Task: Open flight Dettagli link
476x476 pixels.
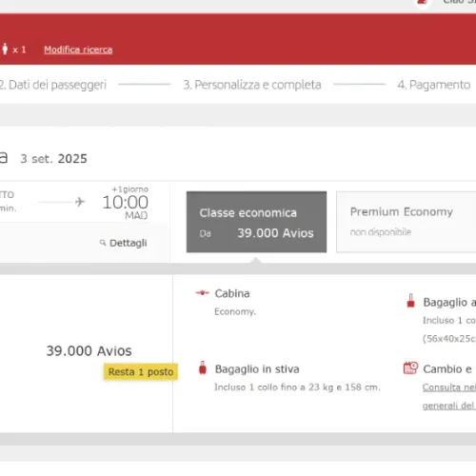Action: point(129,243)
